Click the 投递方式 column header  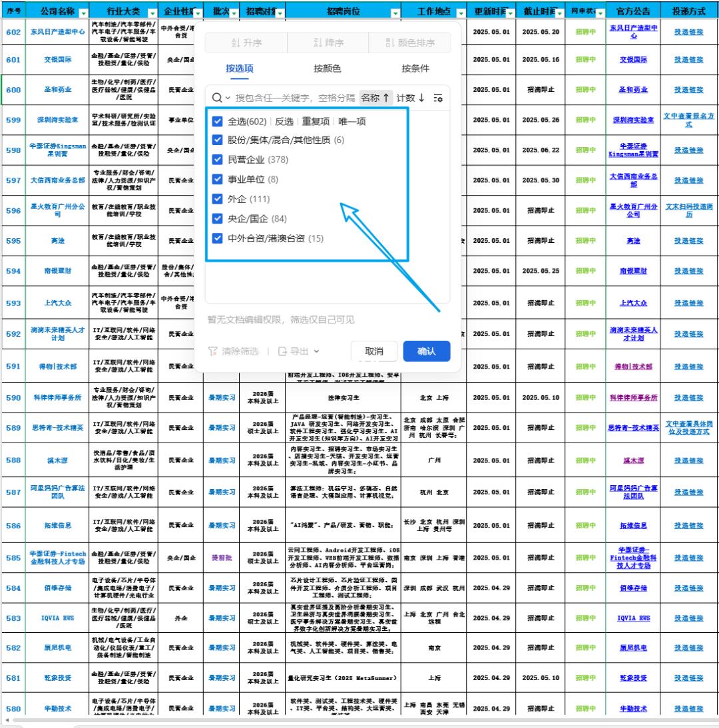point(689,11)
